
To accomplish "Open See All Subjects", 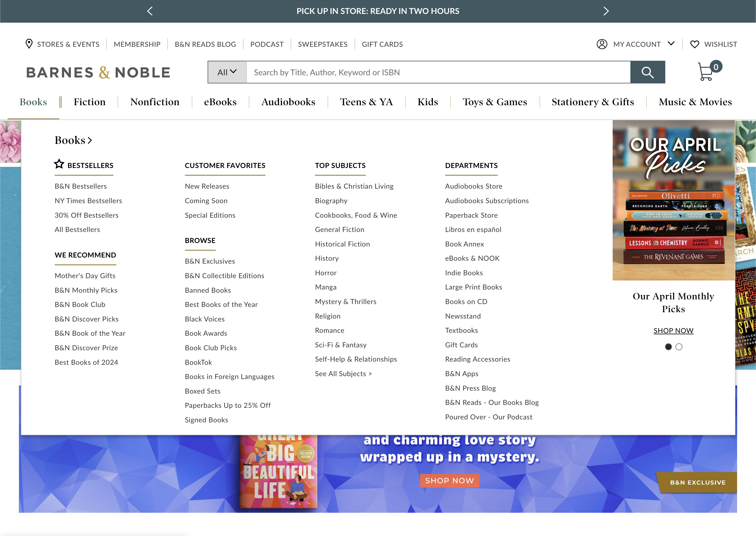I will (x=343, y=373).
